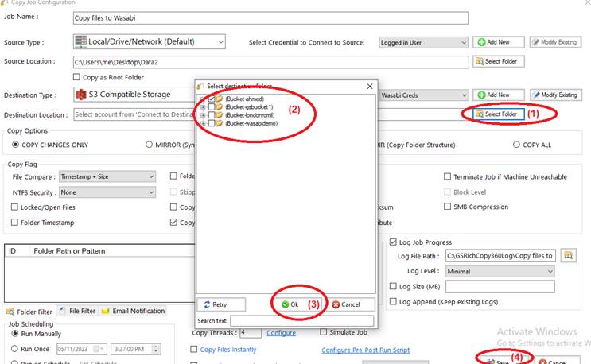Screen dimensions: 591x364
Task: Select the COPY ALL radio option
Action: [x=516, y=145]
